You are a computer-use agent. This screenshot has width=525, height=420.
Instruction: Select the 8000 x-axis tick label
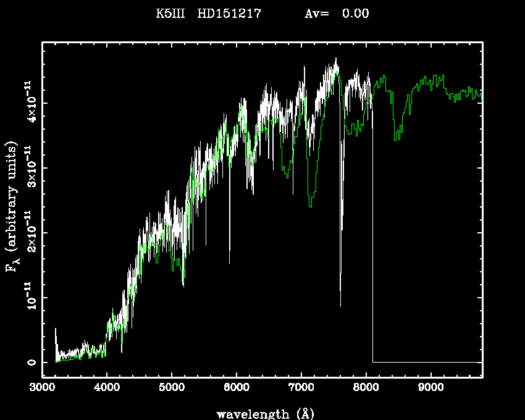pyautogui.click(x=366, y=388)
